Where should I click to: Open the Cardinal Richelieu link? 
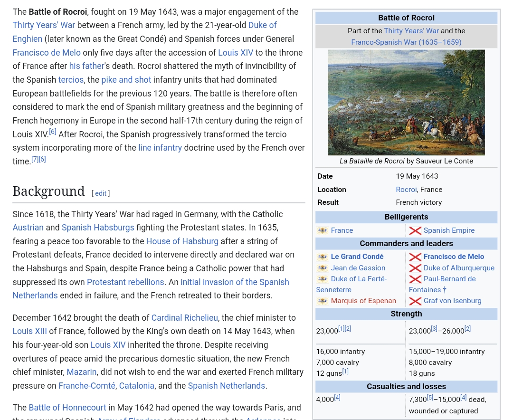click(x=184, y=318)
